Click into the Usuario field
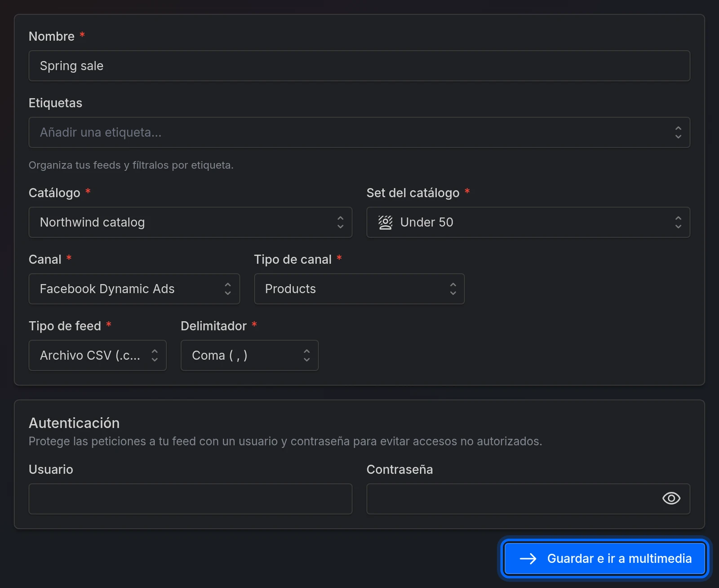This screenshot has height=588, width=719. coord(191,499)
